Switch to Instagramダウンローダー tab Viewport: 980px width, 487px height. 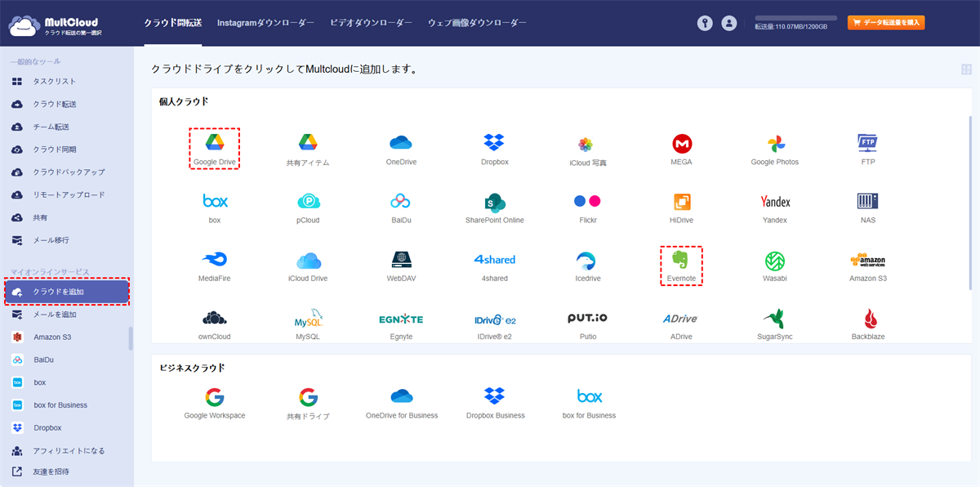pyautogui.click(x=265, y=23)
